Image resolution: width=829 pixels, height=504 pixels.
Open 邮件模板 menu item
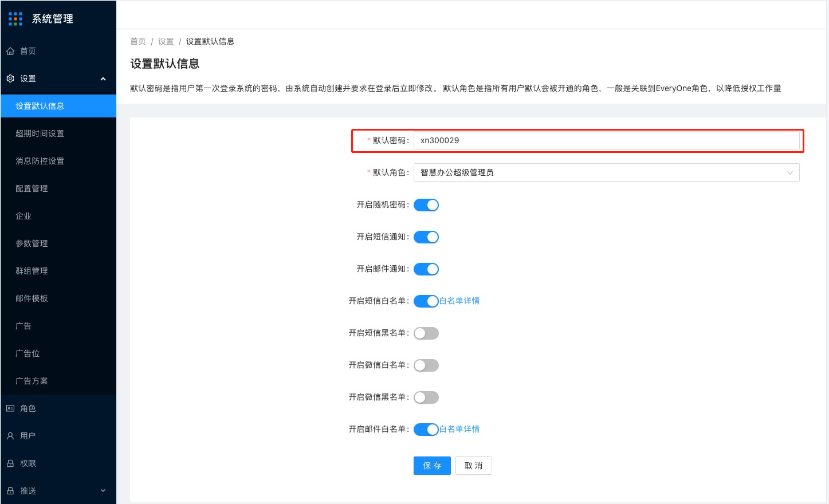[58, 298]
